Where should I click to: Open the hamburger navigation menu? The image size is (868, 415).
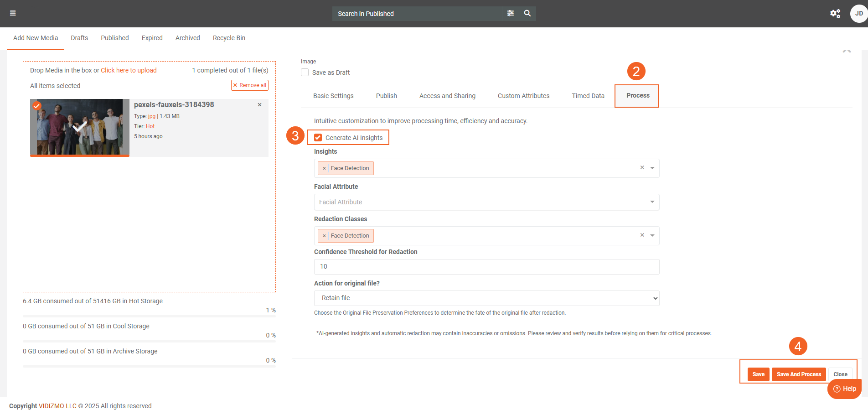(x=13, y=13)
